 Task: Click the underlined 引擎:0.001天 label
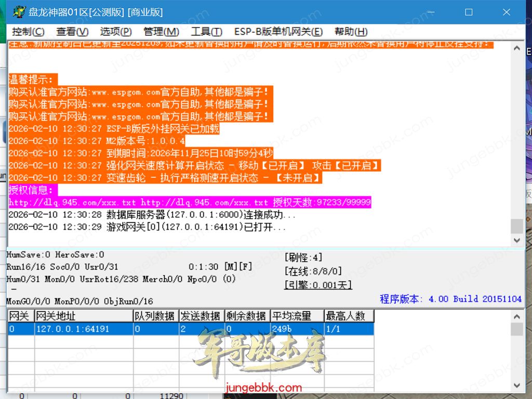coord(318,285)
